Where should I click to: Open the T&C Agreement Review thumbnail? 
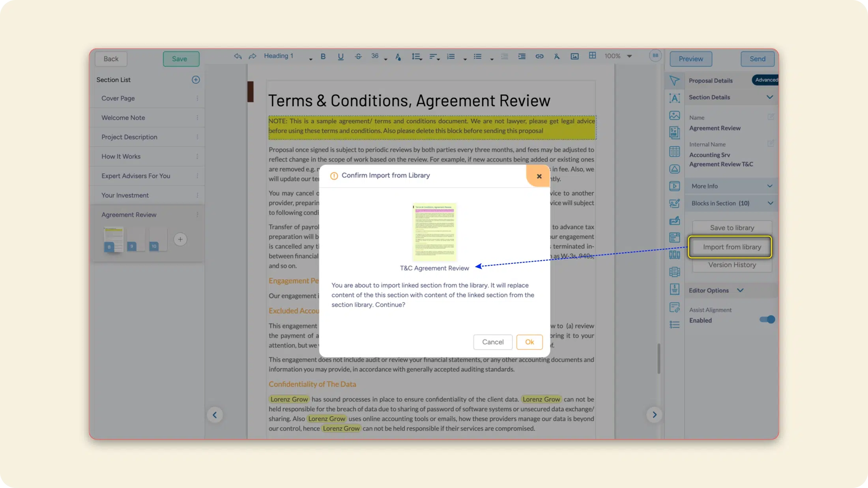tap(434, 233)
